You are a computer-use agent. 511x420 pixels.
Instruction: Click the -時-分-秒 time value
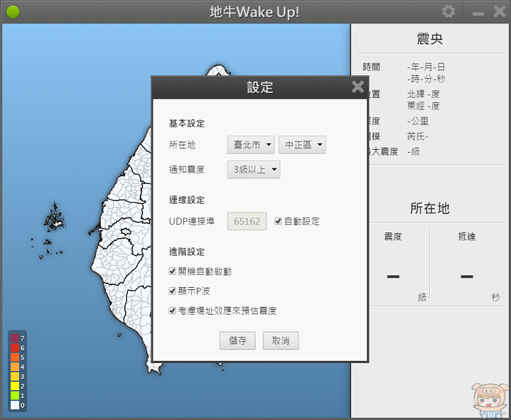coord(426,79)
